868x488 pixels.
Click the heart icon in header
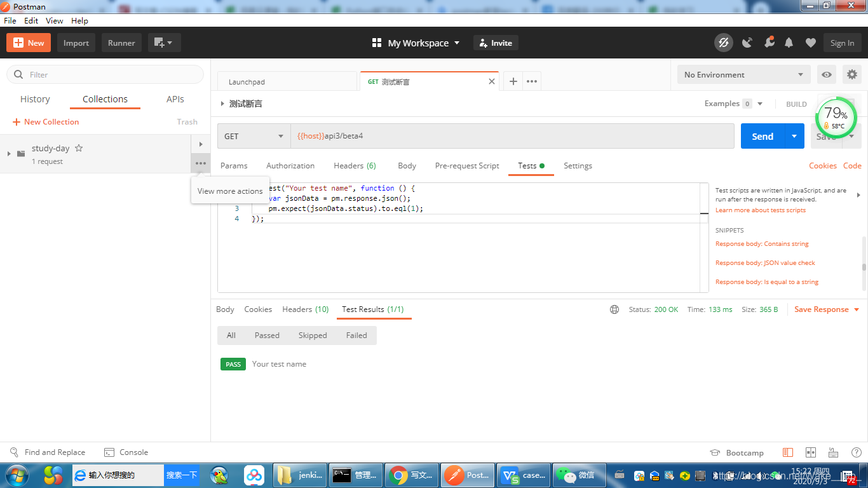pyautogui.click(x=810, y=43)
